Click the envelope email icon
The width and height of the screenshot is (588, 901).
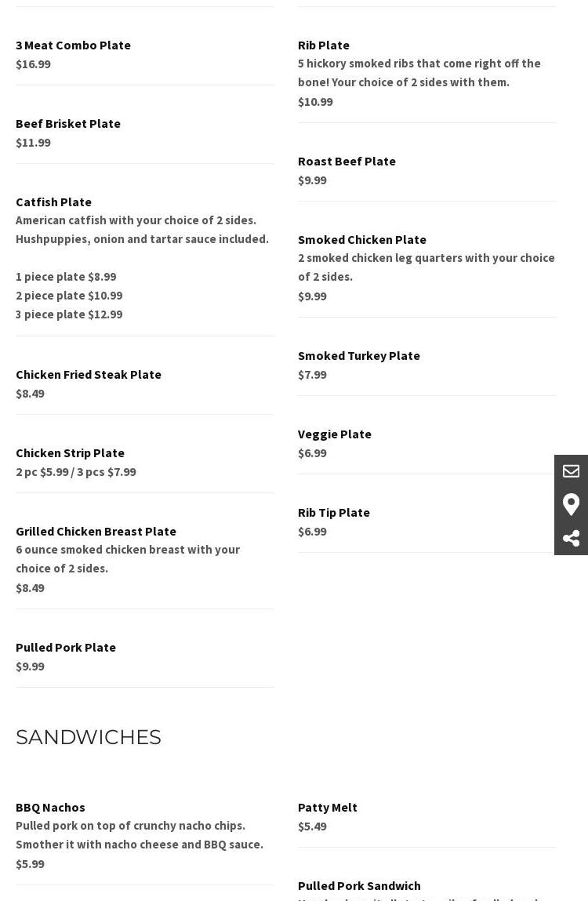click(x=571, y=471)
